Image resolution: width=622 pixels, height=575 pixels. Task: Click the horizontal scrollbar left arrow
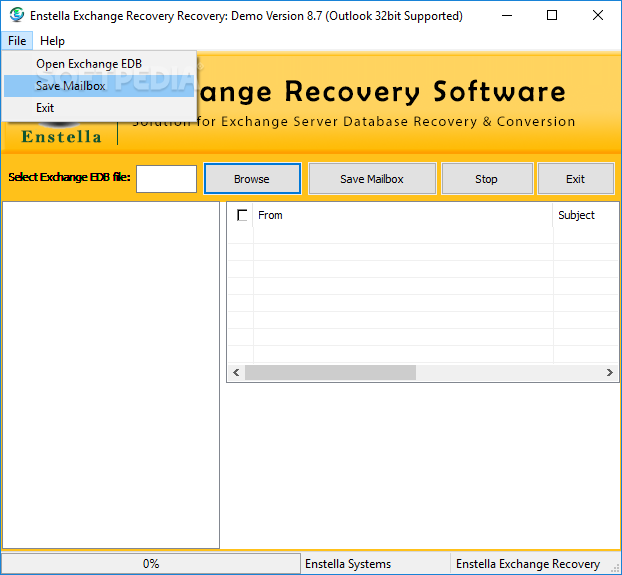236,372
